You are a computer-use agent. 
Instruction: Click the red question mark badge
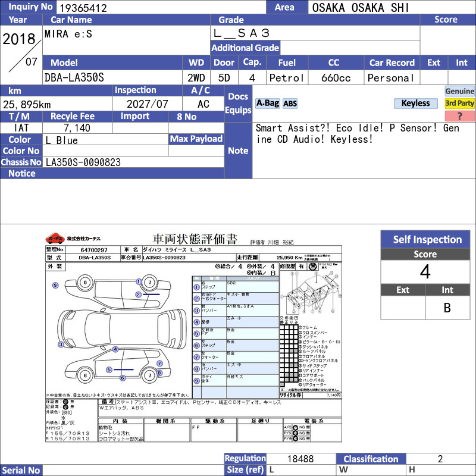[x=459, y=116]
